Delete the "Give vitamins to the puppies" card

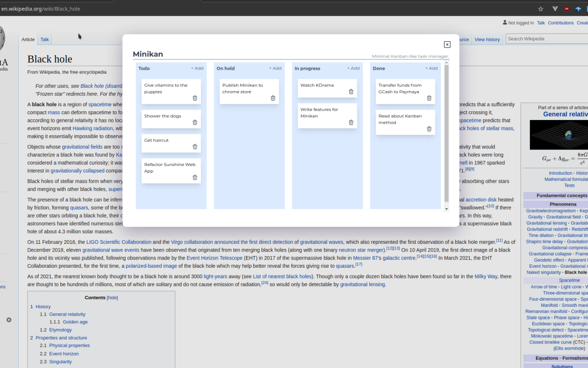pos(195,98)
